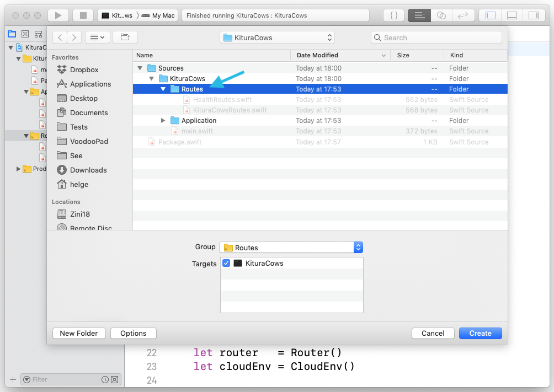Toggle the debug area panel
This screenshot has width=554, height=392.
(512, 15)
